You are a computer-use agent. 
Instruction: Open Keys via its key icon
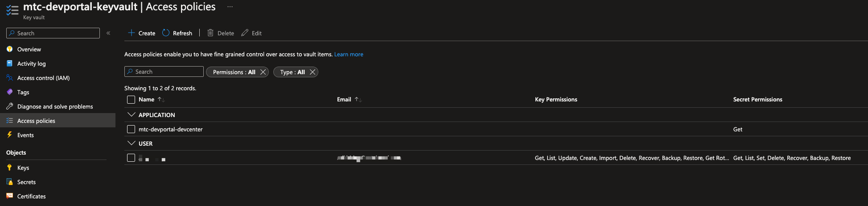point(9,168)
